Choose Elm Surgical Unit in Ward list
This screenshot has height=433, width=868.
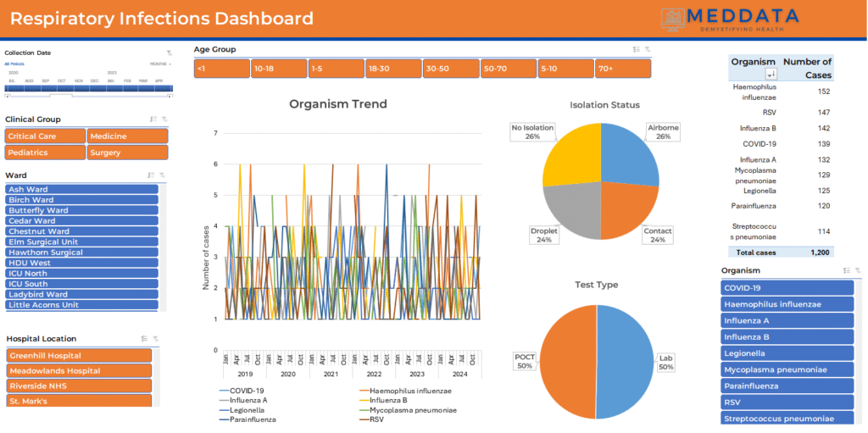pyautogui.click(x=81, y=241)
